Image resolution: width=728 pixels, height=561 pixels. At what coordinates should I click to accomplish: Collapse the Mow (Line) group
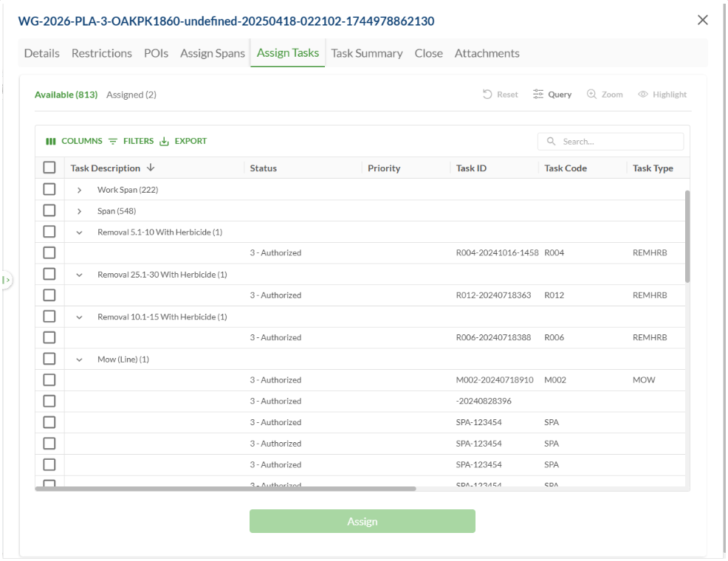pyautogui.click(x=79, y=359)
